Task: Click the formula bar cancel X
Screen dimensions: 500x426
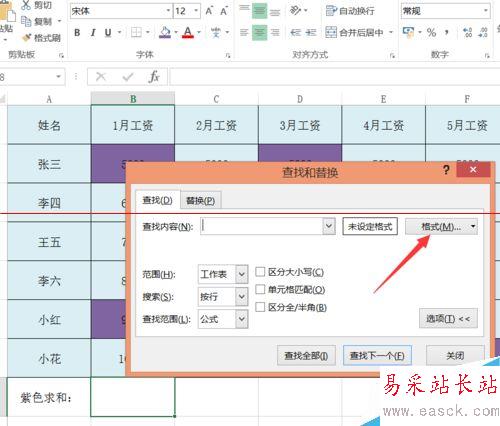Action: pos(101,77)
